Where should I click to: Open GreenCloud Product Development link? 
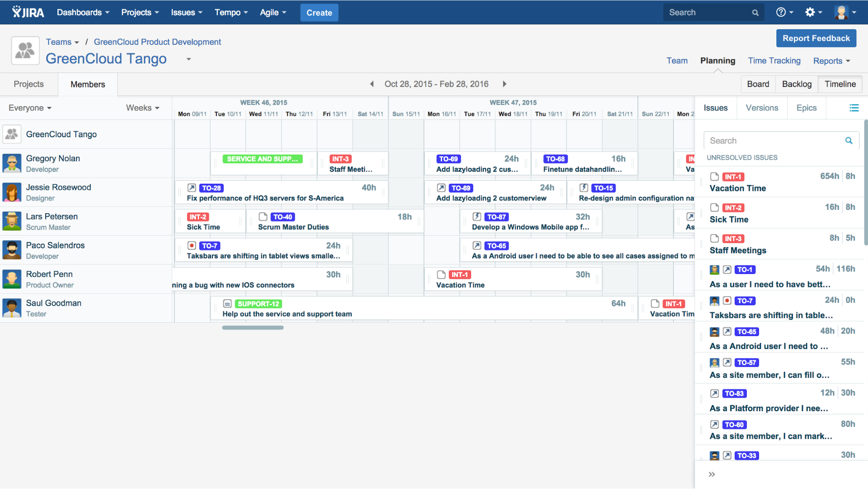click(x=157, y=42)
